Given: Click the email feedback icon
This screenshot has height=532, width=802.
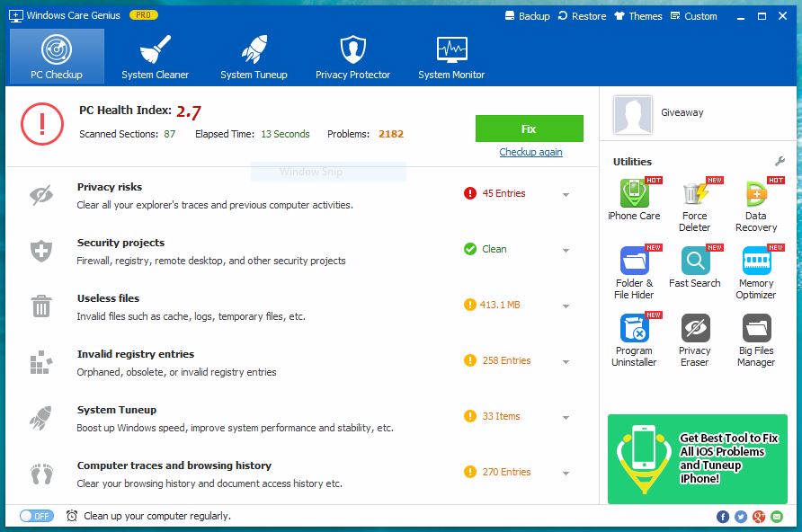Looking at the screenshot, I should (777, 517).
